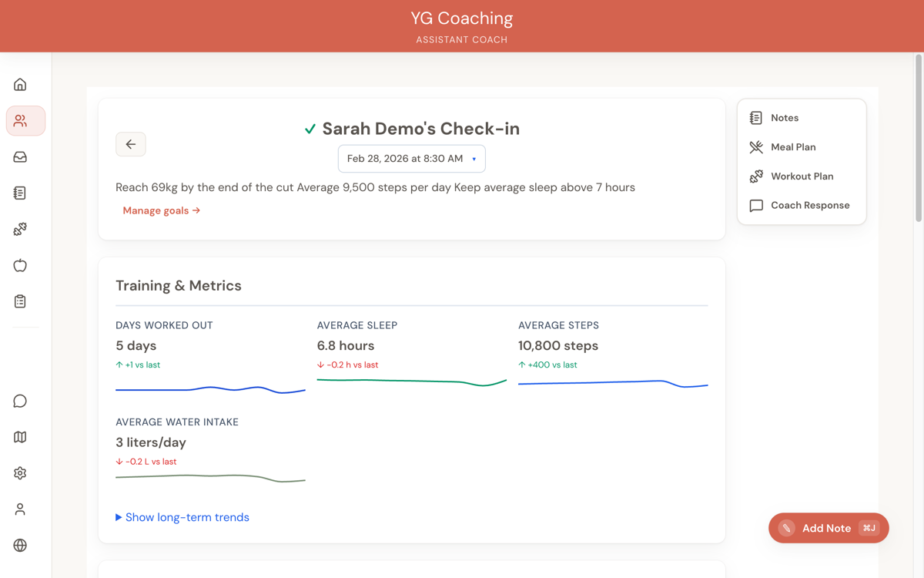Select the dumbbell workouts icon

(x=19, y=229)
